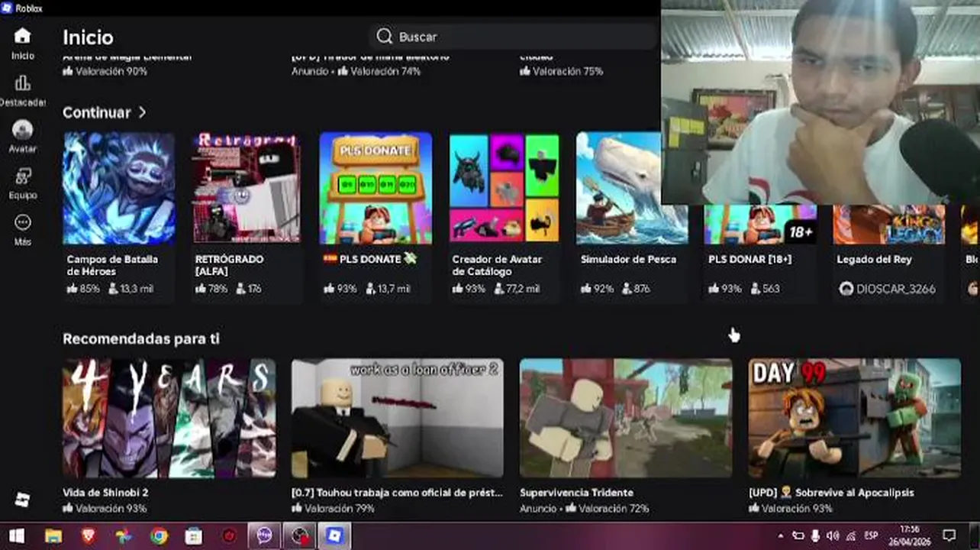Click the microphone tray icon
980x550 pixels.
coord(815,536)
